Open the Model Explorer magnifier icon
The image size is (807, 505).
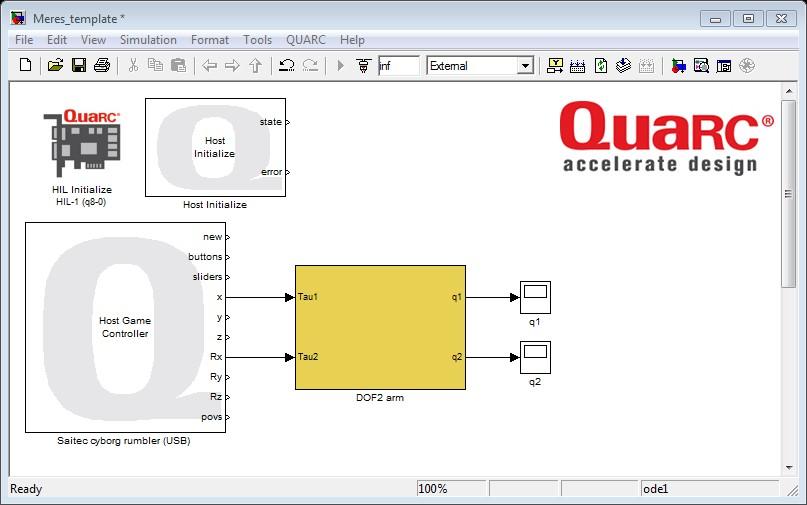tap(701, 65)
